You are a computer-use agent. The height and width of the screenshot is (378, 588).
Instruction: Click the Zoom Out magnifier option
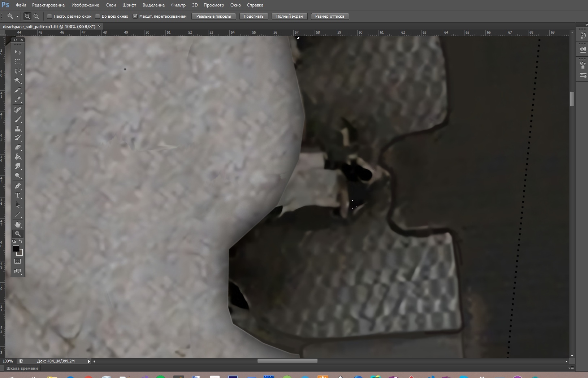(x=36, y=16)
